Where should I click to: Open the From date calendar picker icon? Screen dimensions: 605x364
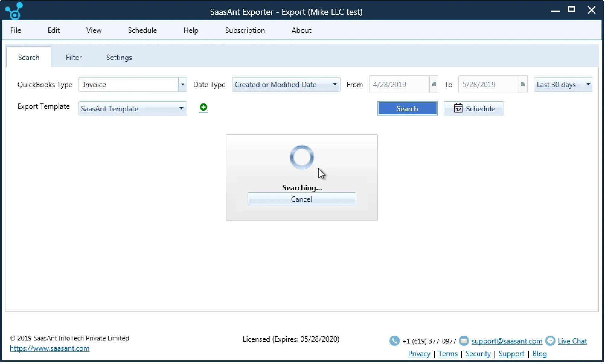click(434, 84)
